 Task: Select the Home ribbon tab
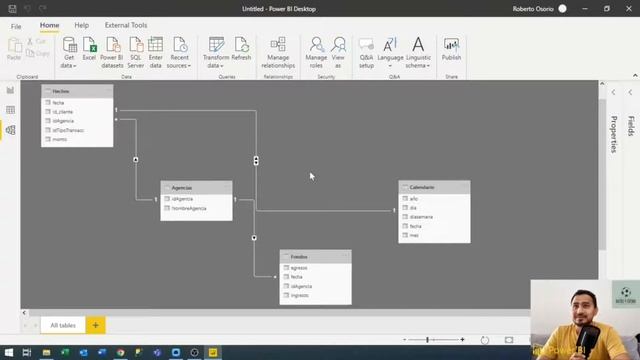pos(49,25)
